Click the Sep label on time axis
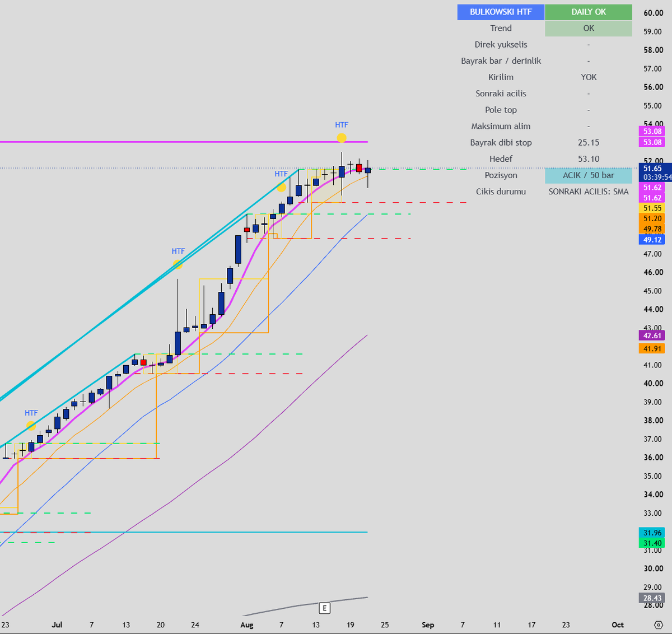 [428, 624]
